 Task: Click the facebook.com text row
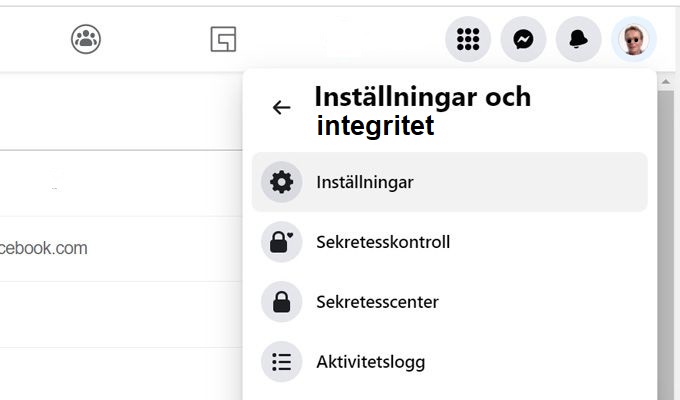click(x=121, y=249)
